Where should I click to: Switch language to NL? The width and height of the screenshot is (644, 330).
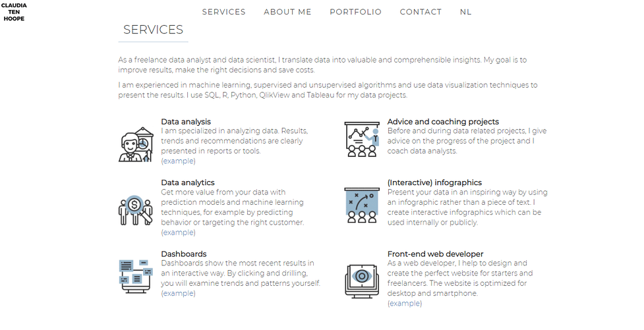pyautogui.click(x=465, y=12)
